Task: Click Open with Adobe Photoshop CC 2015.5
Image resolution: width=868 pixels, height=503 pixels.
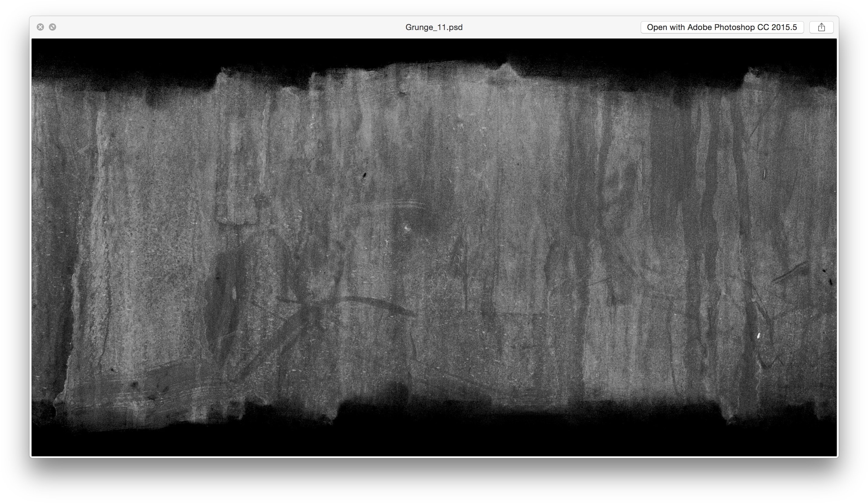Action: coord(722,27)
